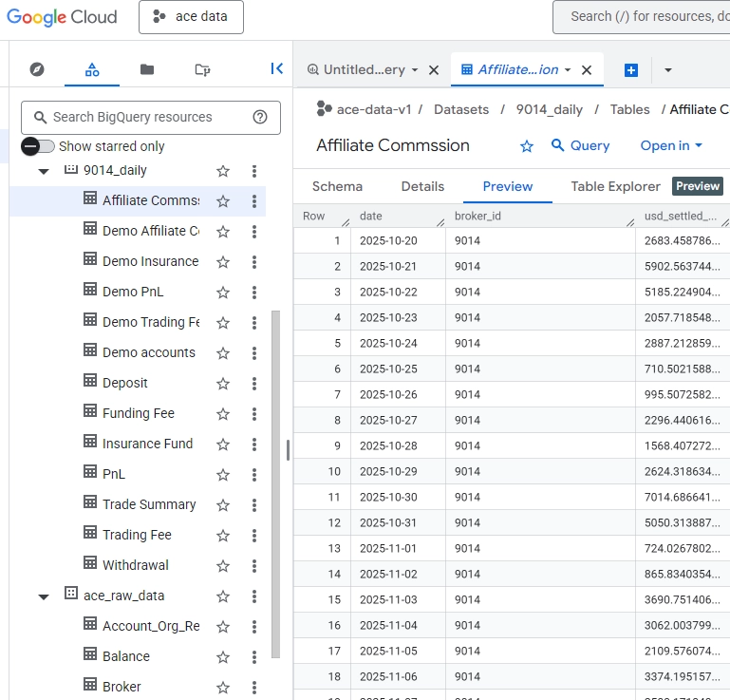Select the classic explorer resources icon tab

[92, 69]
